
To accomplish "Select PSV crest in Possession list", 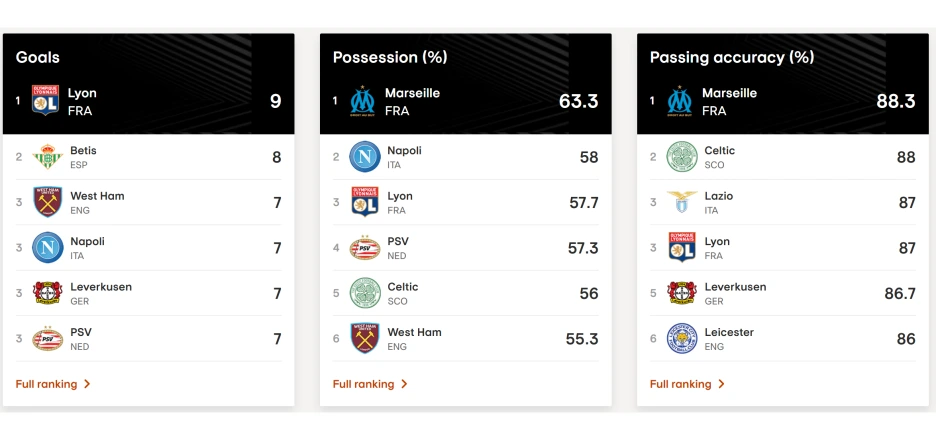I will coord(365,248).
